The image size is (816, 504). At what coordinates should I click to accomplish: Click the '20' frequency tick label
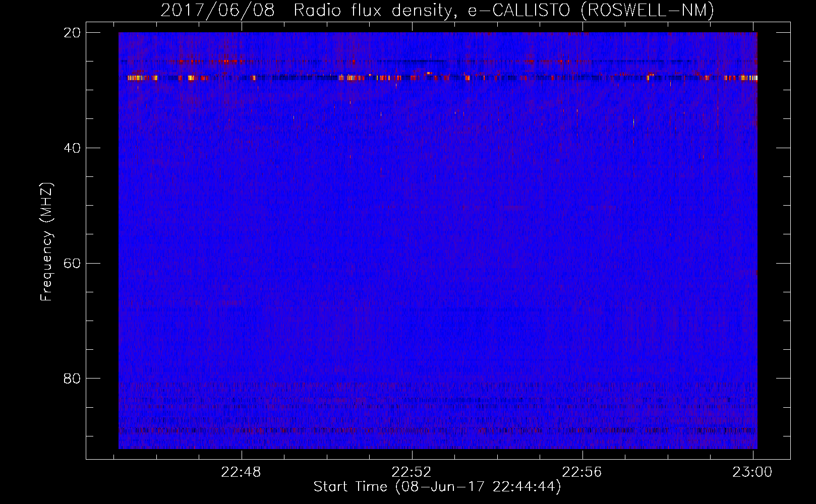coord(72,33)
